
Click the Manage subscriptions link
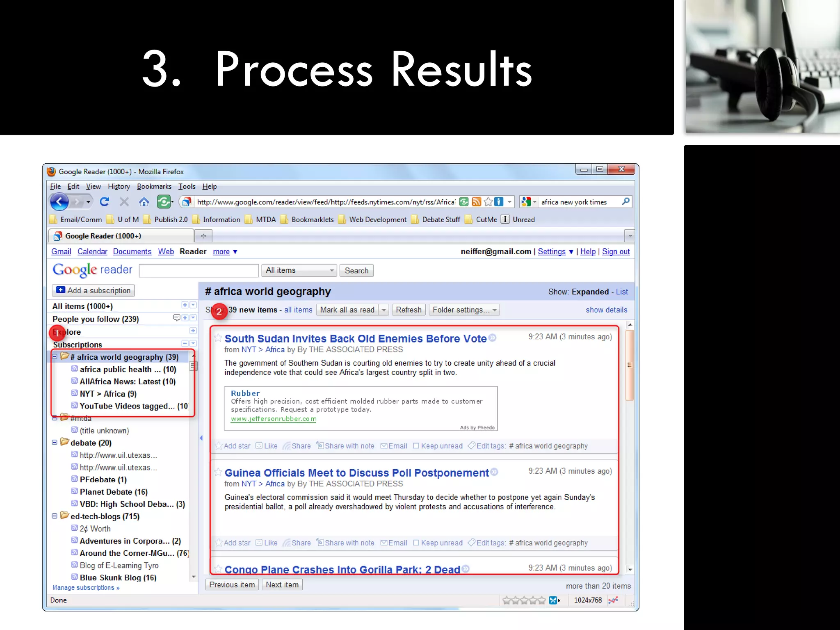[x=86, y=588]
